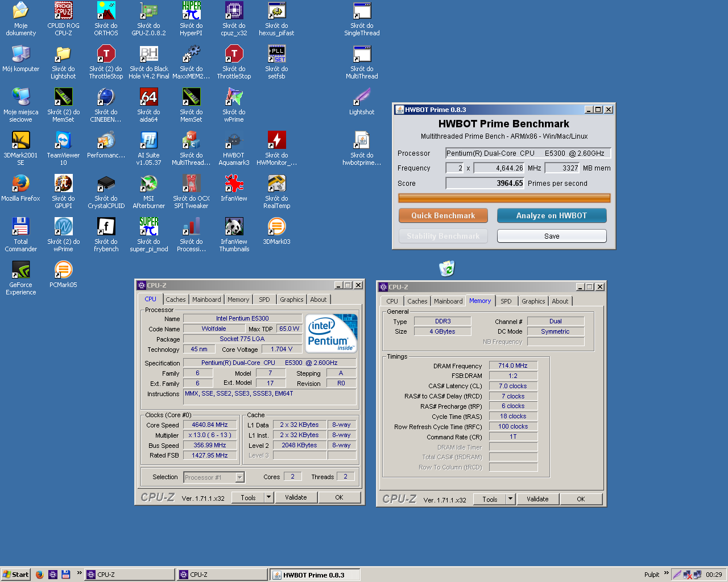Click the taskbar clock 00:29

tap(714, 575)
